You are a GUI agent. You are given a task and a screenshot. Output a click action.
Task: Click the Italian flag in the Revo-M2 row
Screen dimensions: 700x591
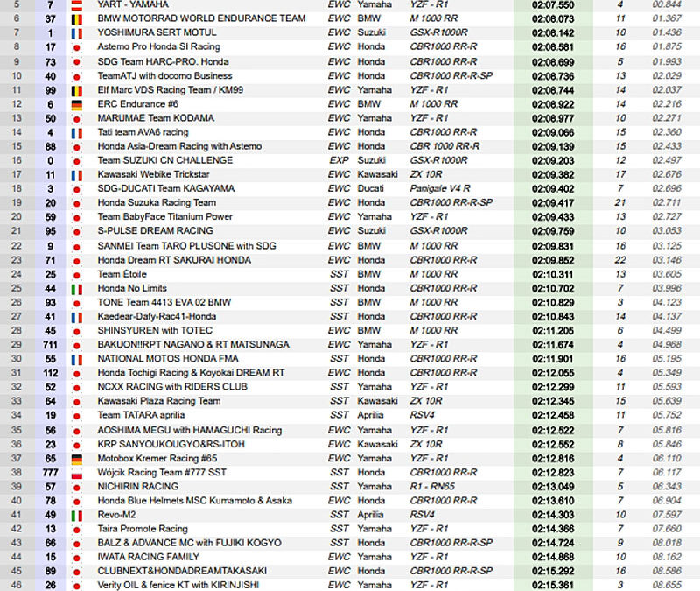point(77,516)
